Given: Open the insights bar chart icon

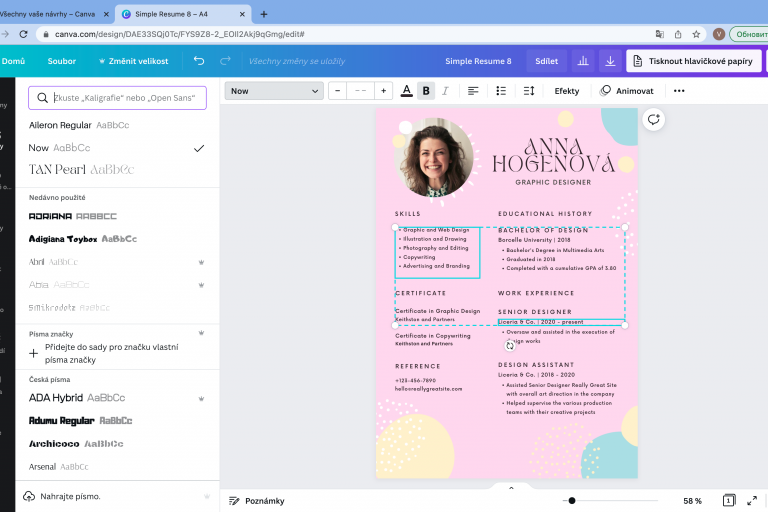Looking at the screenshot, I should click(582, 61).
